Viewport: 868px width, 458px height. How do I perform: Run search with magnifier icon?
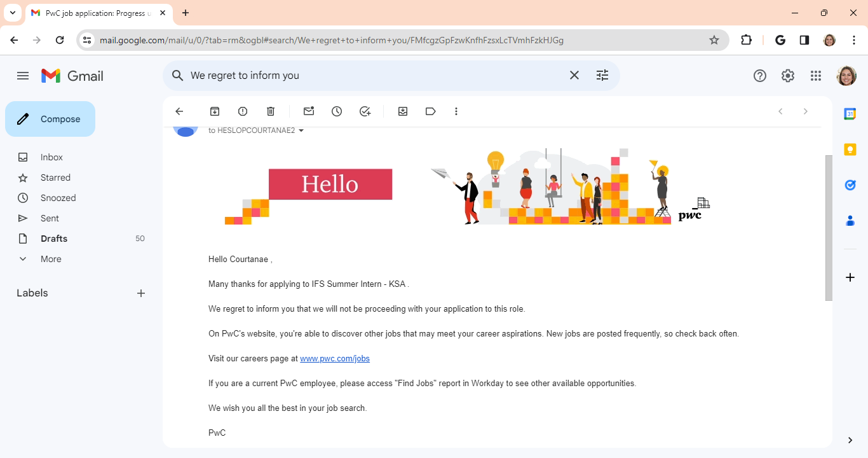[x=178, y=75]
